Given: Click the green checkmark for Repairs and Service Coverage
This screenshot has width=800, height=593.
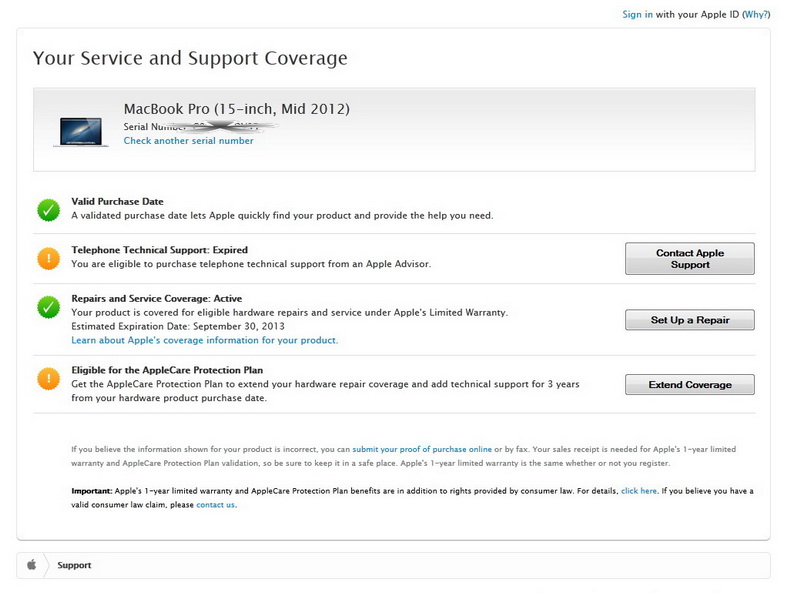Looking at the screenshot, I should pos(48,307).
